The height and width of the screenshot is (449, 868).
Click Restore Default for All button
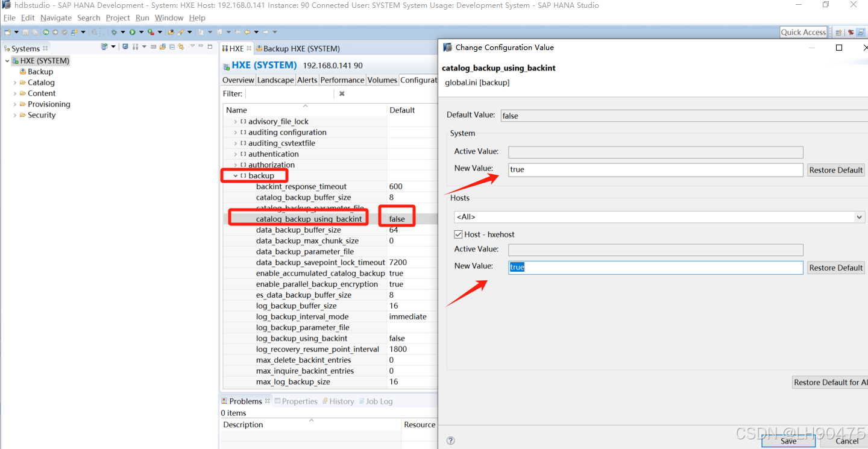pyautogui.click(x=830, y=382)
